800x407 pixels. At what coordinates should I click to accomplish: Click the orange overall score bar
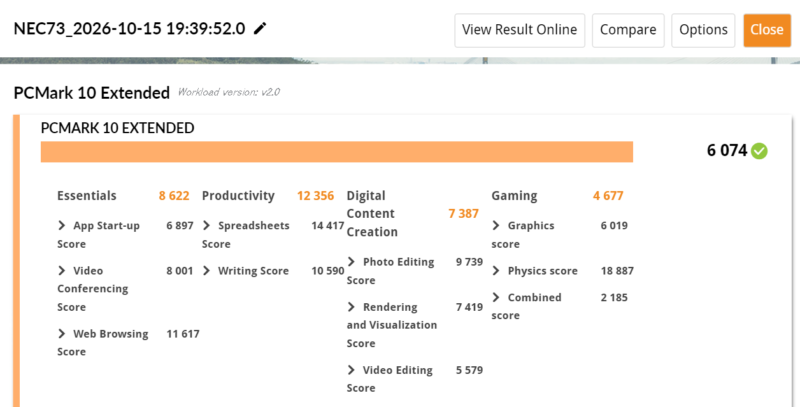point(337,152)
